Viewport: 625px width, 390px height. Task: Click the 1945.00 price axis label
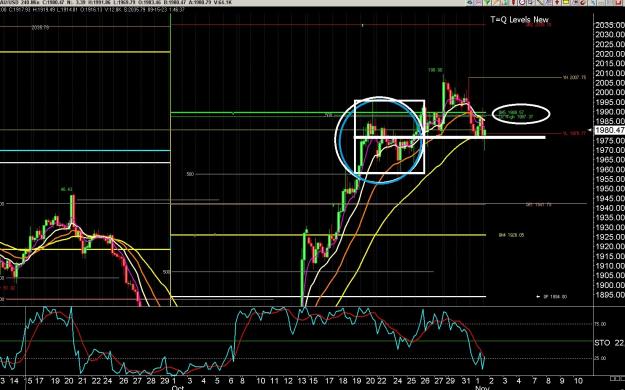610,199
